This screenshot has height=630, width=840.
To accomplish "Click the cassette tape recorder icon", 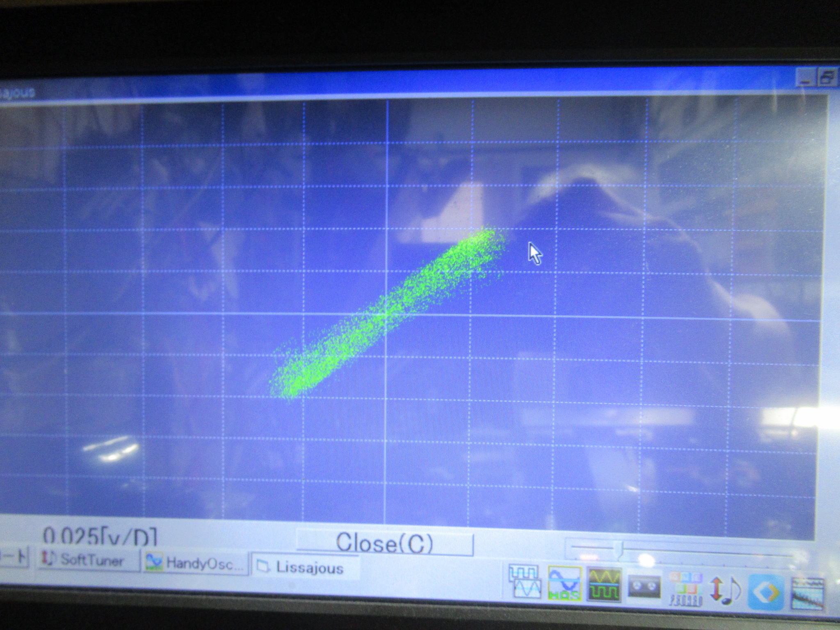I will [x=644, y=587].
